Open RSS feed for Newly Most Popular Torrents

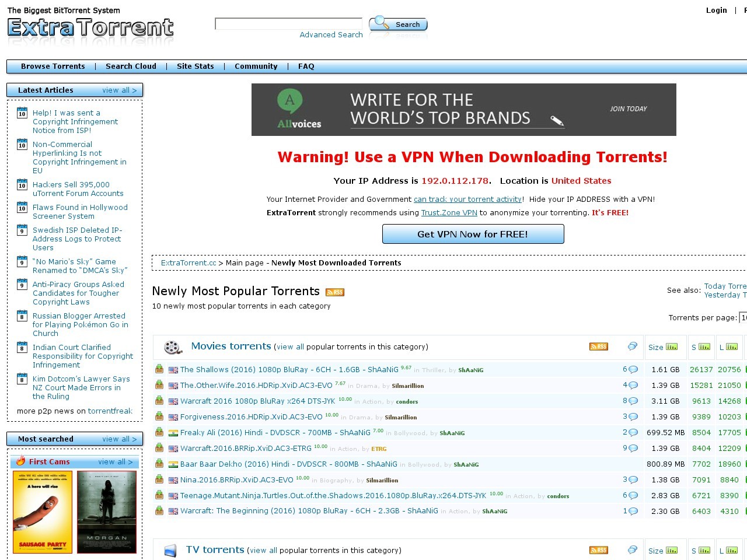(x=335, y=292)
